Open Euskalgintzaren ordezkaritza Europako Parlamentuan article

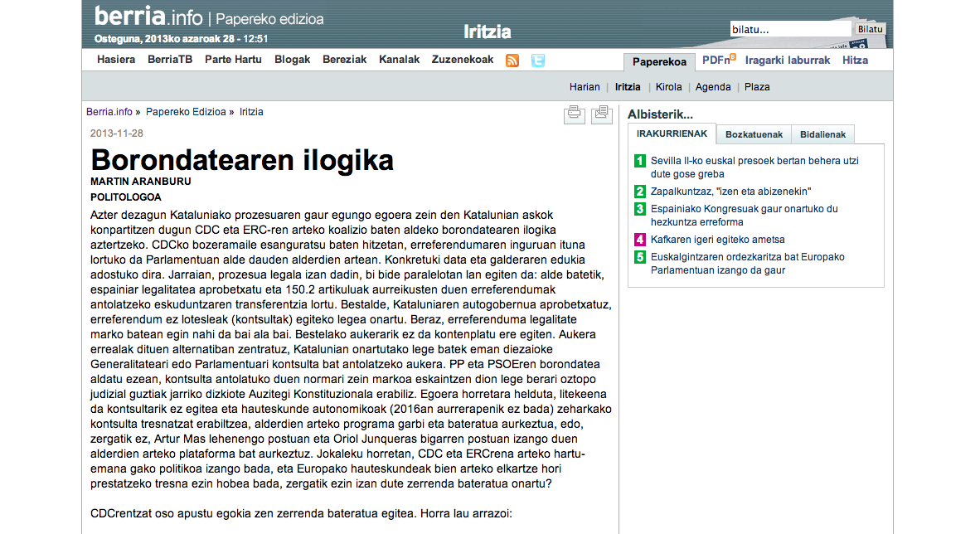click(748, 263)
